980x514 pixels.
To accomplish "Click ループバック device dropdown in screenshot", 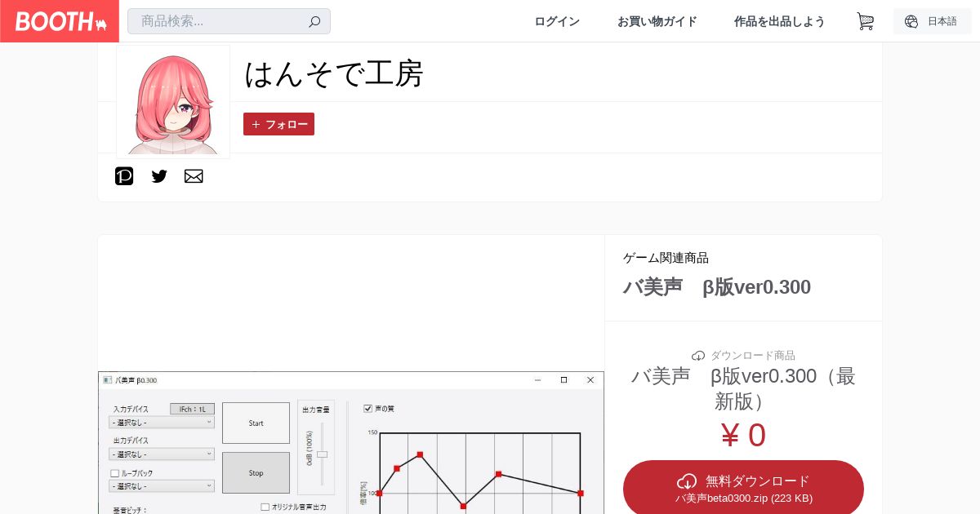I will pos(162,486).
